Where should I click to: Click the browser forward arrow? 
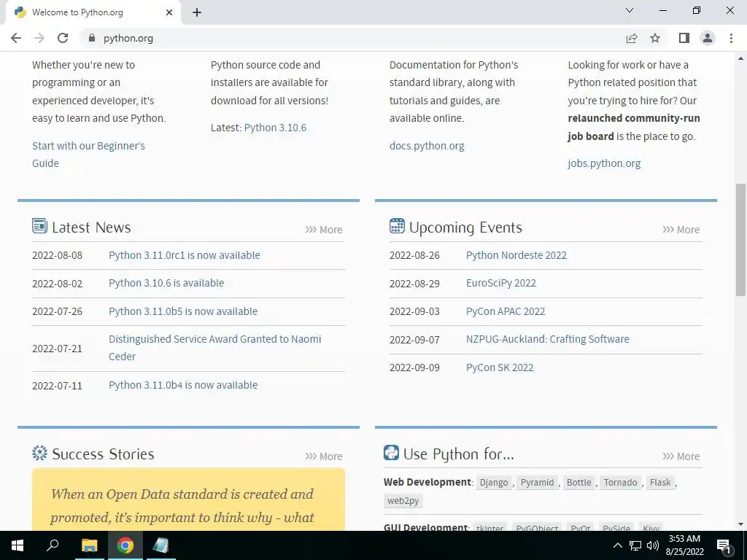click(39, 38)
